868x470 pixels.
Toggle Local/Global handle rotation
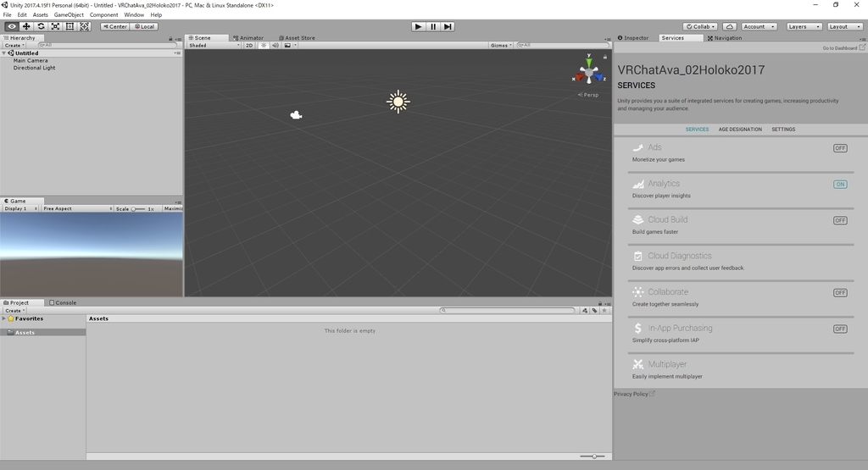coord(144,26)
